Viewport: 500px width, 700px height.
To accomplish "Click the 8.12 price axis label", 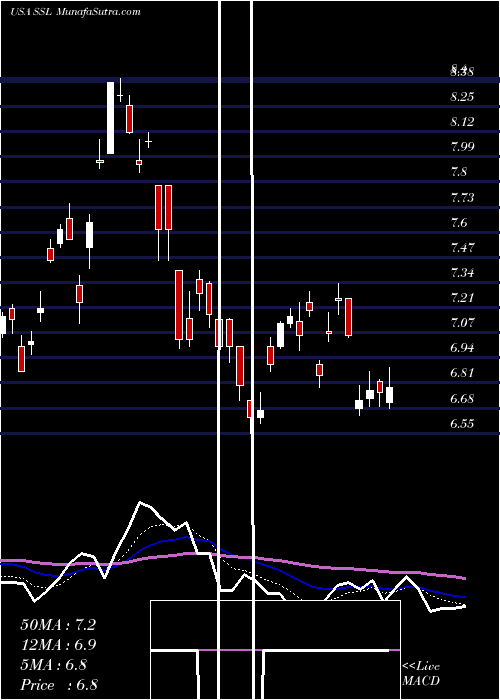I will pos(462,122).
